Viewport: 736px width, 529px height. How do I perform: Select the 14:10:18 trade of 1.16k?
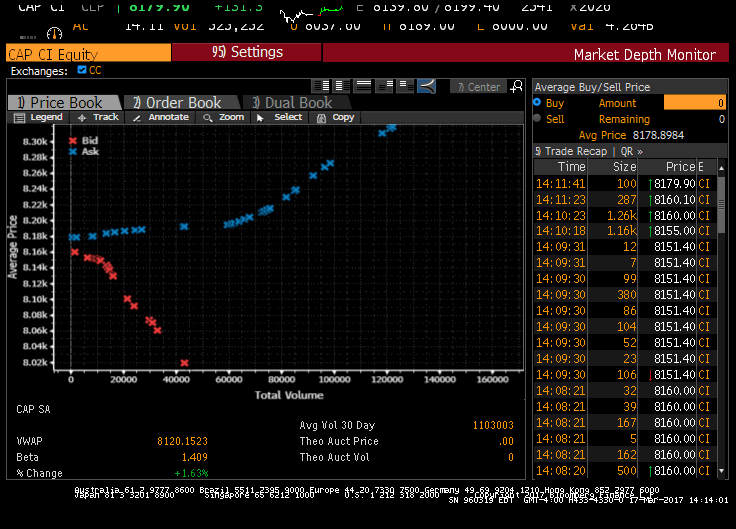[625, 230]
